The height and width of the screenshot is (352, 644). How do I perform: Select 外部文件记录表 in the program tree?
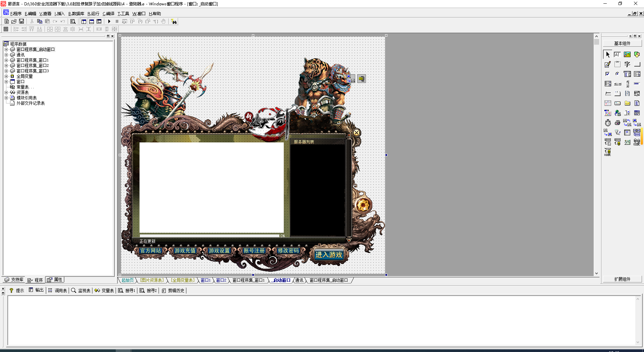[x=31, y=103]
